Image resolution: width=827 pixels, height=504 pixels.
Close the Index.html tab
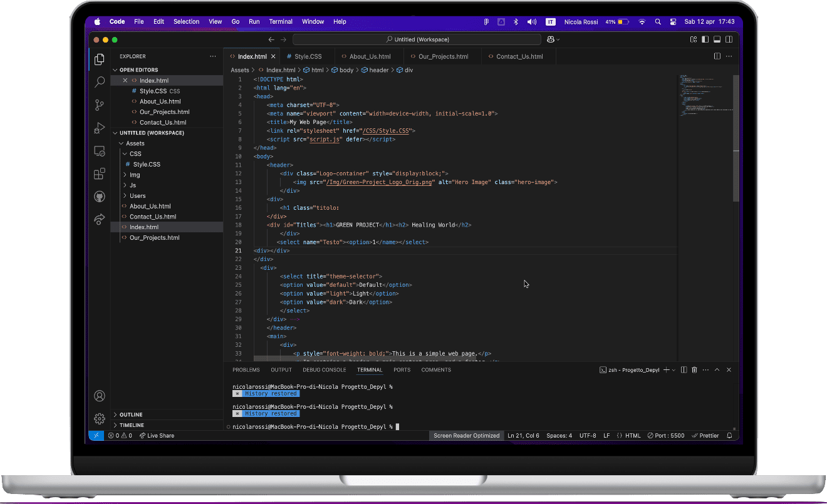point(273,56)
